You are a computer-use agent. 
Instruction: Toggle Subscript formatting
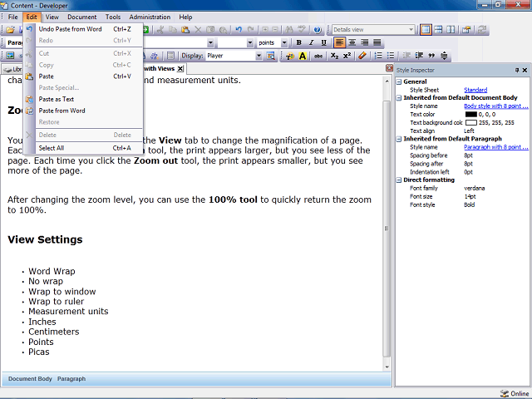pos(334,56)
